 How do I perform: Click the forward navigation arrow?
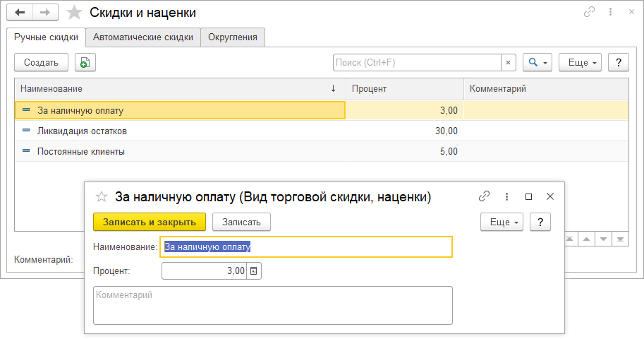click(x=45, y=13)
